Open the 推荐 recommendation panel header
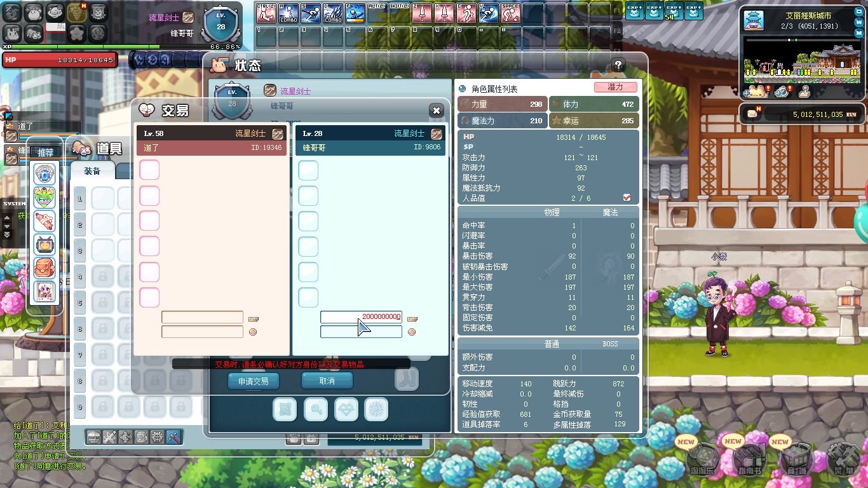Viewport: 868px width, 488px height. pyautogui.click(x=45, y=152)
